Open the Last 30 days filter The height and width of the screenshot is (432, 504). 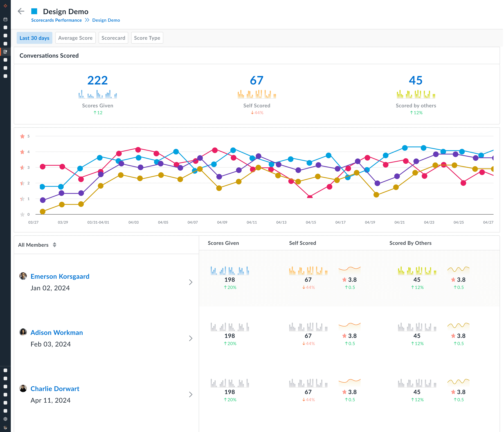coord(34,38)
